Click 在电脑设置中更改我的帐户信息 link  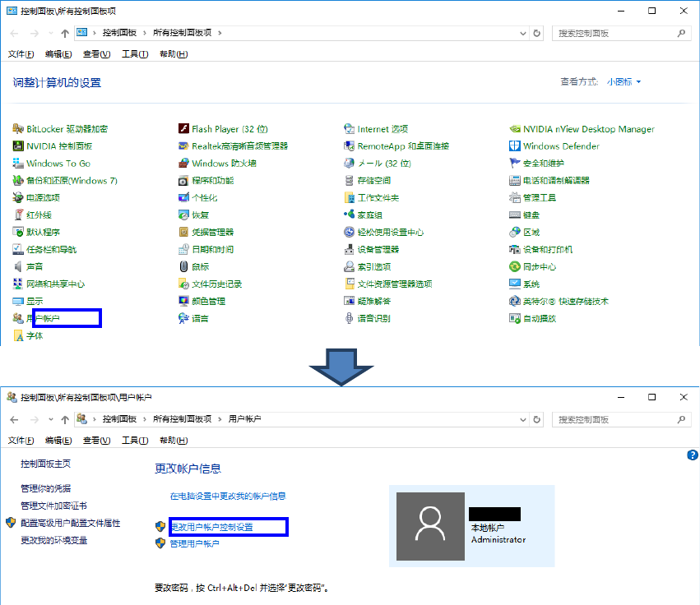(x=228, y=496)
